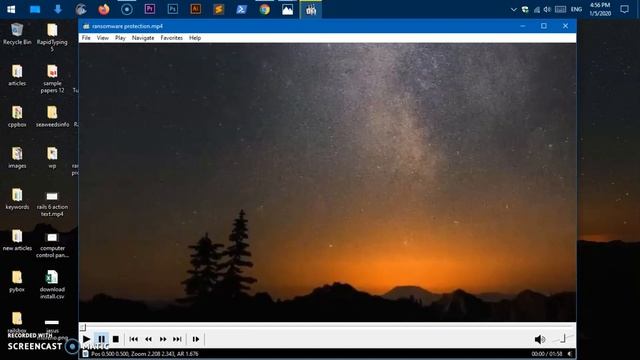Open PowerShell from the taskbar
640x360 pixels.
pos(242,9)
